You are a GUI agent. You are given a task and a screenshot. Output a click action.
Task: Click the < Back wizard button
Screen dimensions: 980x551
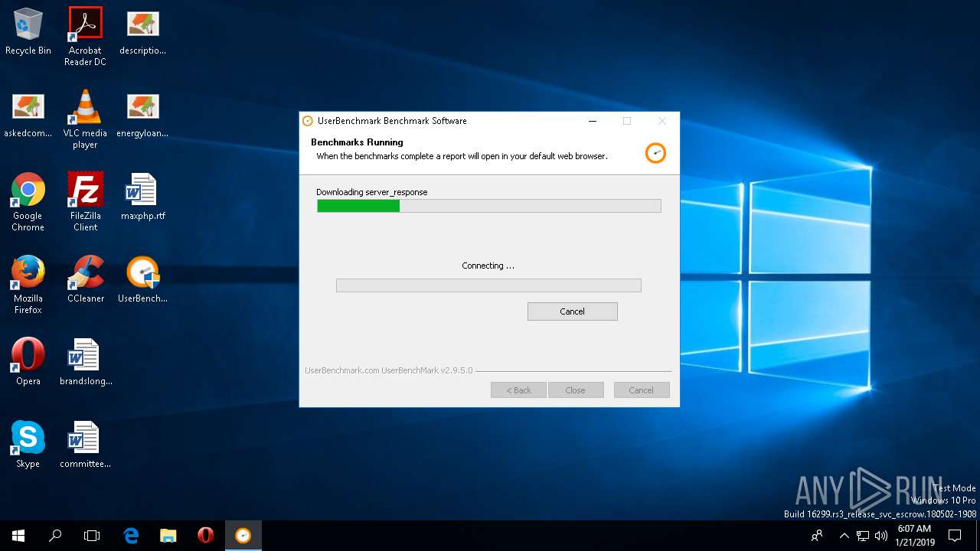pyautogui.click(x=518, y=390)
